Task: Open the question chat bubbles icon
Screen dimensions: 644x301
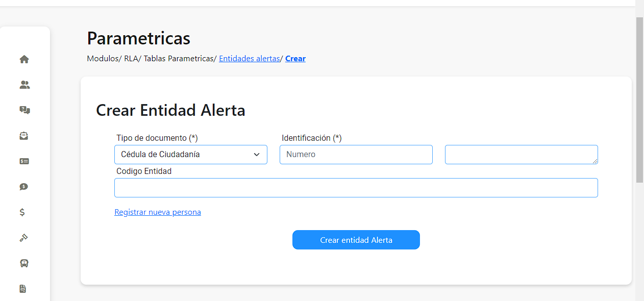Action: click(24, 110)
